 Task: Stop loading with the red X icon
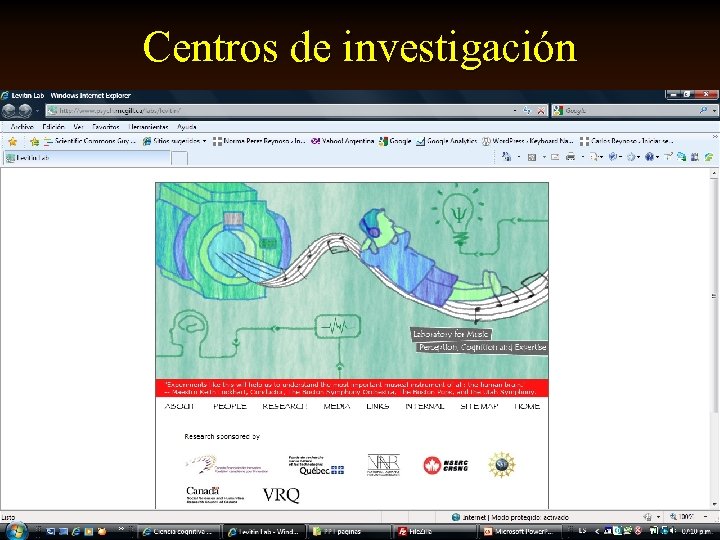point(541,111)
